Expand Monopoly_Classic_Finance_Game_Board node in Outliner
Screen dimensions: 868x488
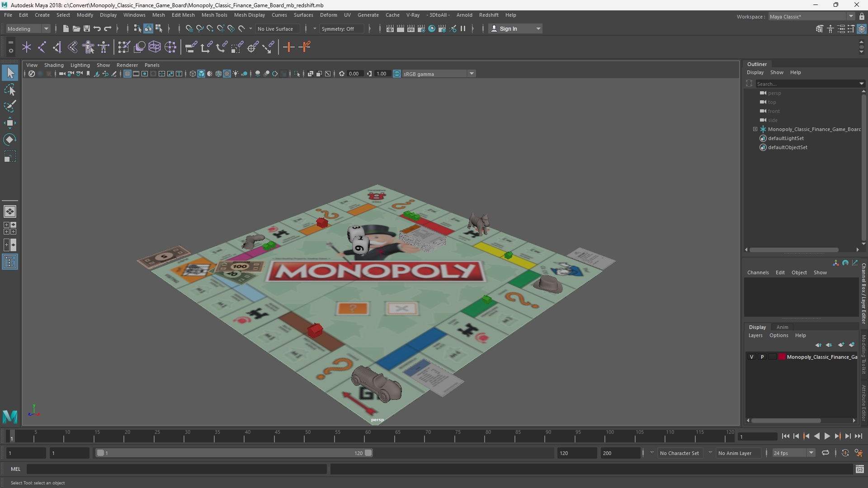click(x=755, y=129)
